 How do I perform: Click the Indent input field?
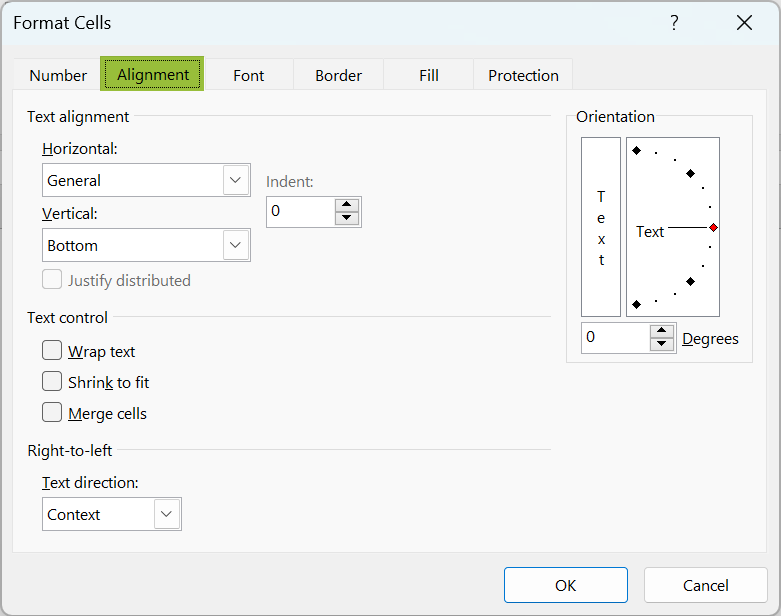tap(300, 212)
